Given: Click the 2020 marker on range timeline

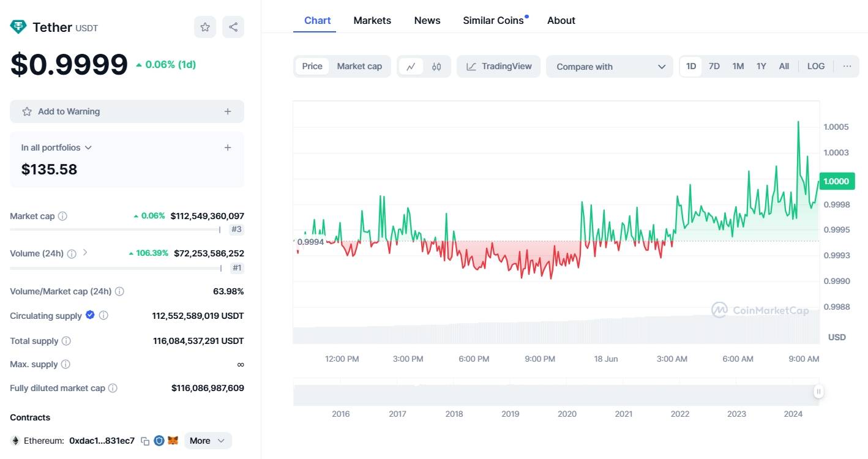Looking at the screenshot, I should click(x=567, y=414).
